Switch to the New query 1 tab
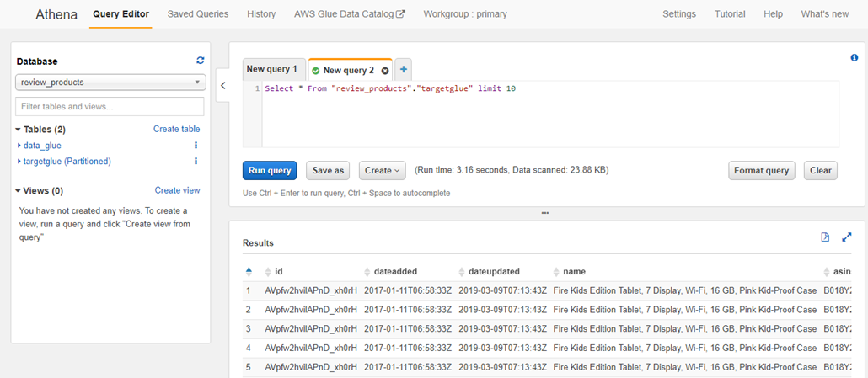Image resolution: width=868 pixels, height=378 pixels. 274,70
